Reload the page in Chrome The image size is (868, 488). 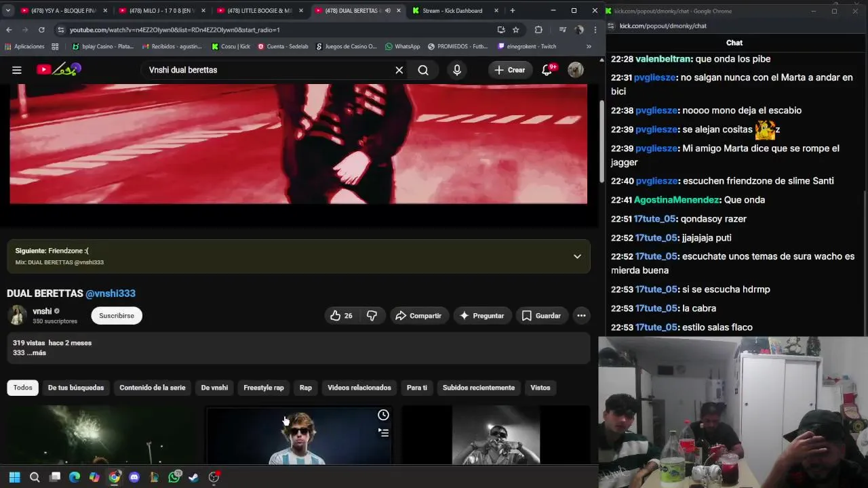pos(41,30)
